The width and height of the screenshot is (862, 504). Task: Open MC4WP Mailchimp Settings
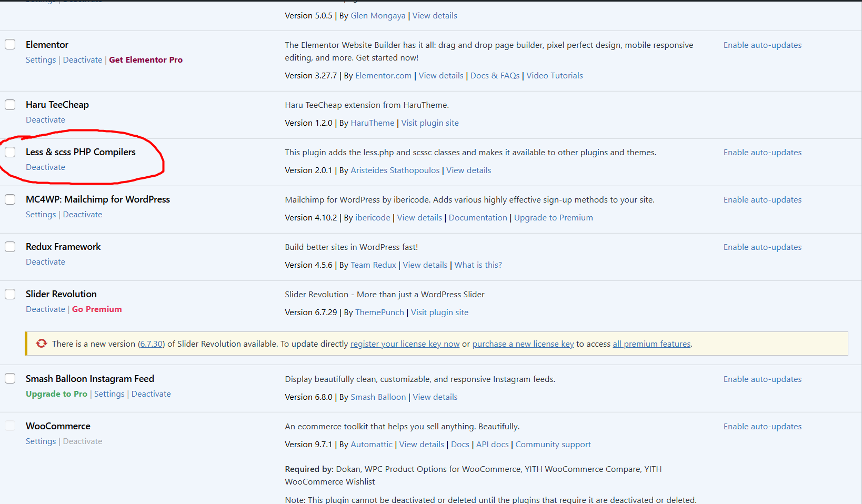pyautogui.click(x=41, y=214)
